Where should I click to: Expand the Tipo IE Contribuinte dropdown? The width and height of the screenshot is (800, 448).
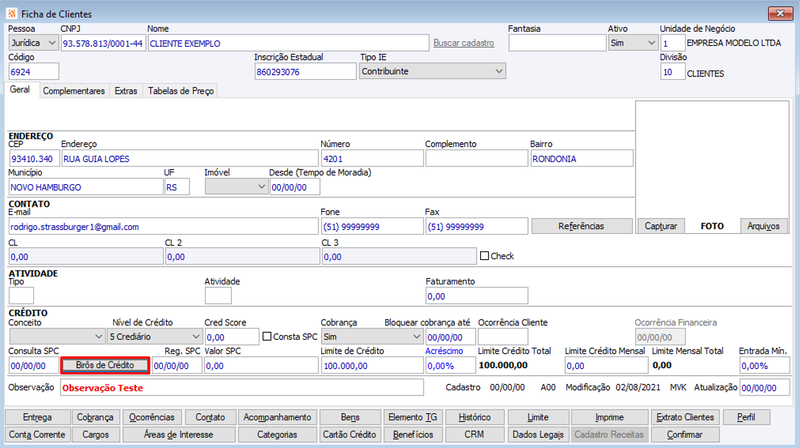433,71
